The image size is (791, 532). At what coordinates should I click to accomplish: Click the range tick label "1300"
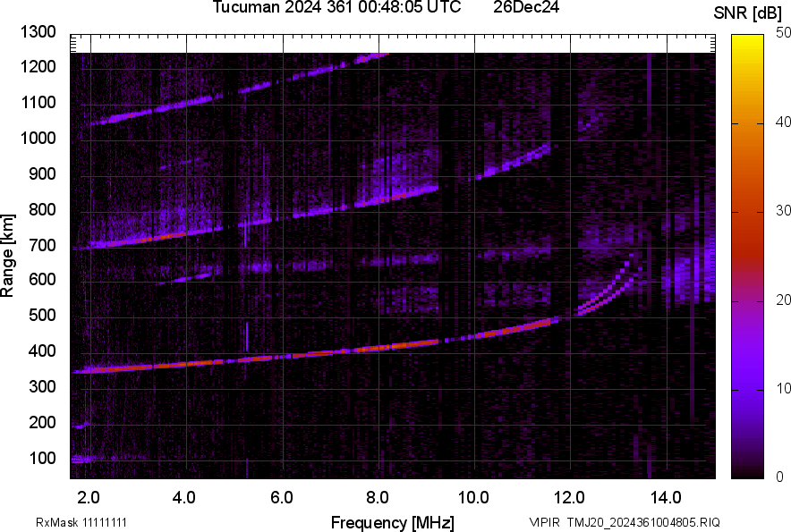coord(38,32)
